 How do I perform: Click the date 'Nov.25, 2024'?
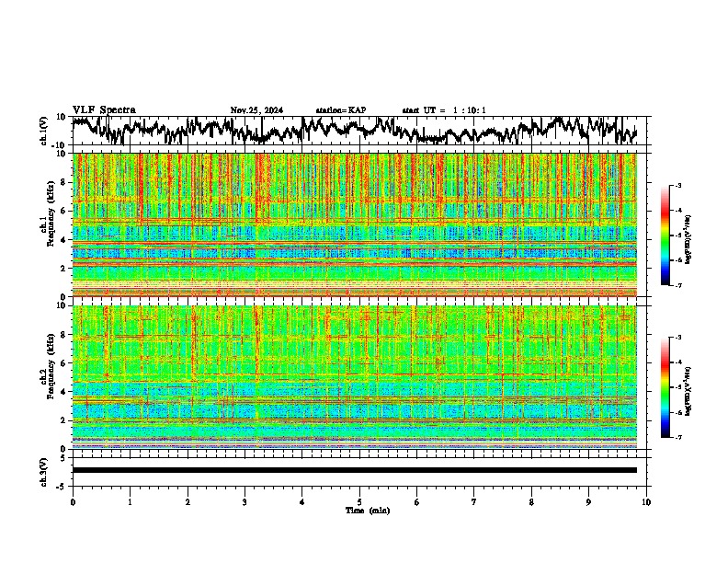[x=256, y=110]
